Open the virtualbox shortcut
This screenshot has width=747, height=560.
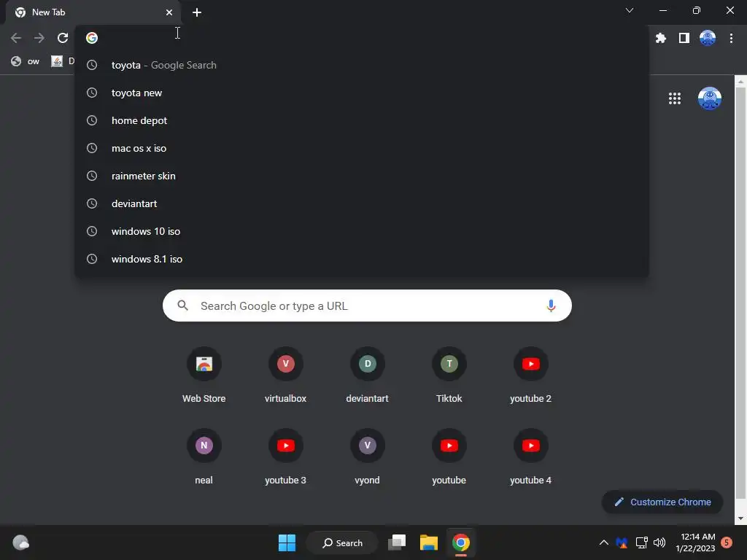coord(285,376)
